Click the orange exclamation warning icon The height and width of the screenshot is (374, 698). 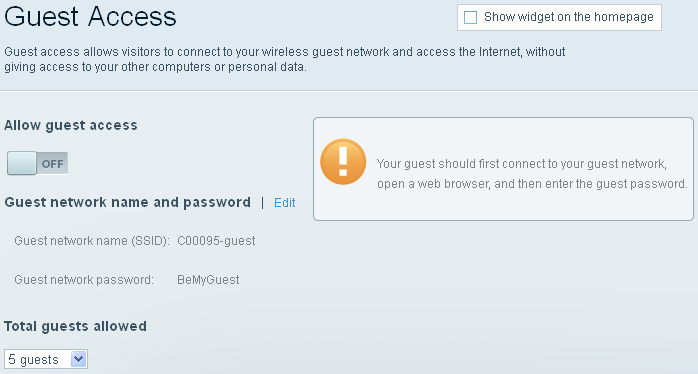coord(343,162)
